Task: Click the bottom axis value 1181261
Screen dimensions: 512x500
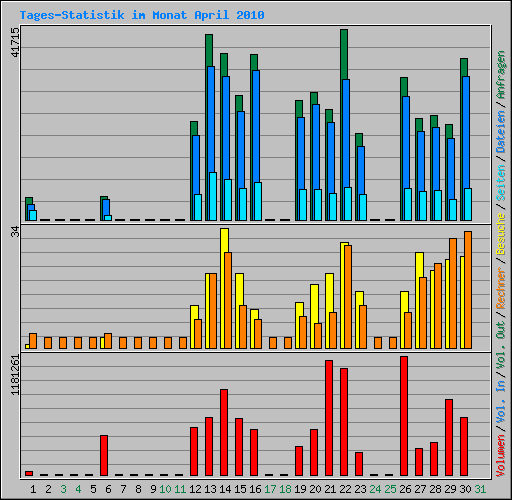Action: coord(15,375)
